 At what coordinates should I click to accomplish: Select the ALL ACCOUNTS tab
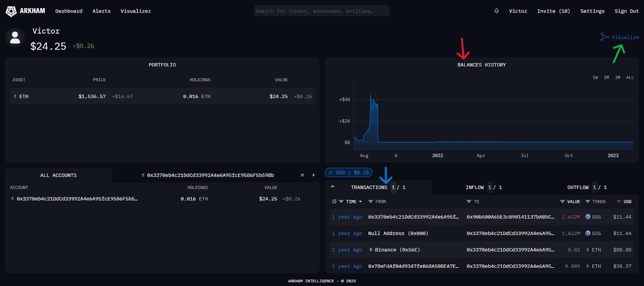[x=58, y=175]
